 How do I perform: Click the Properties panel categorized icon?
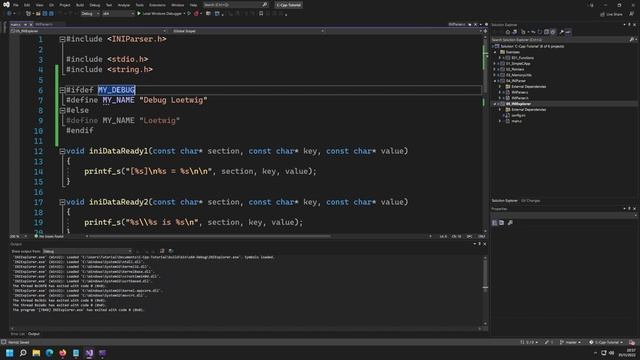(x=495, y=223)
